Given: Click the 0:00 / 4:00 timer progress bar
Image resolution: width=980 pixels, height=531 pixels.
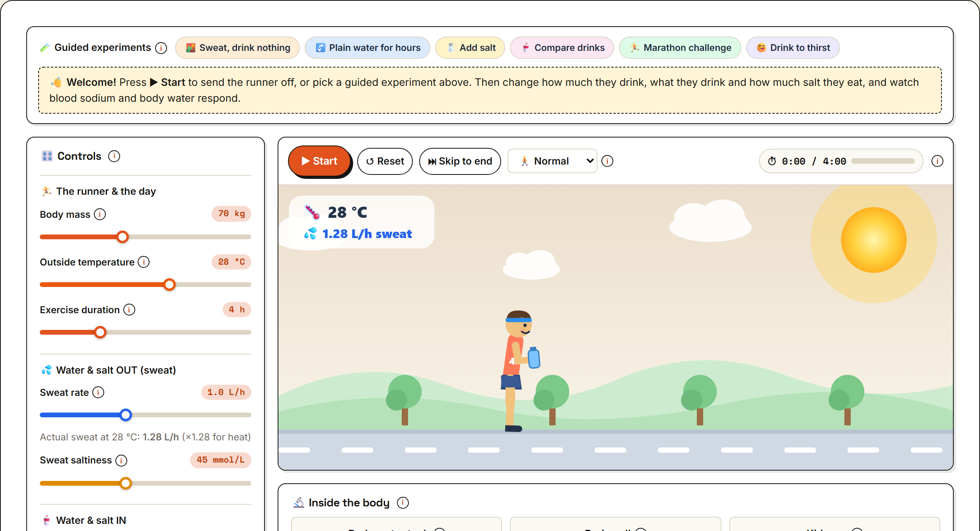Looking at the screenshot, I should (x=883, y=161).
